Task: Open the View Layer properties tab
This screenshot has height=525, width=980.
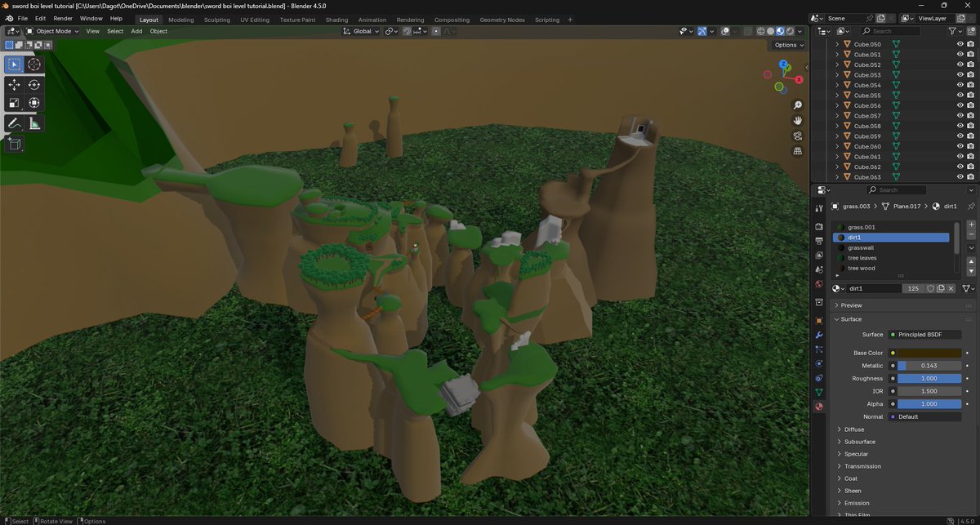Action: (819, 256)
